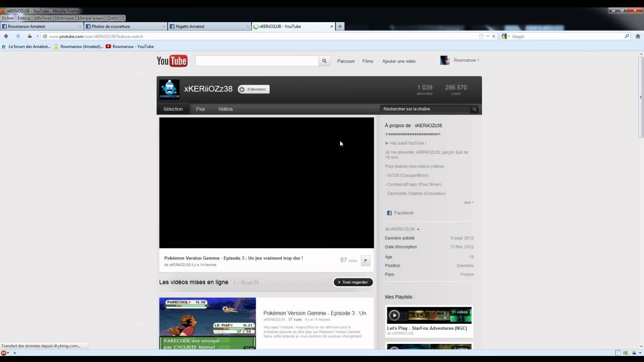The height and width of the screenshot is (362, 644).
Task: Click the YouTube search input field
Action: [257, 61]
